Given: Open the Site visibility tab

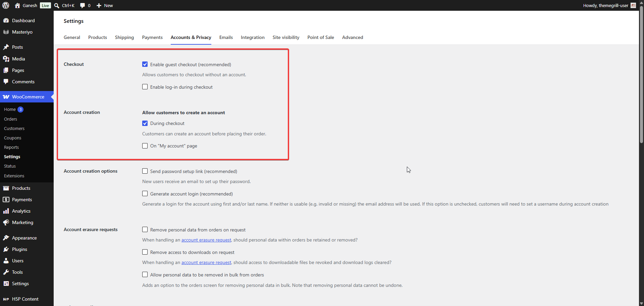Looking at the screenshot, I should coord(286,37).
